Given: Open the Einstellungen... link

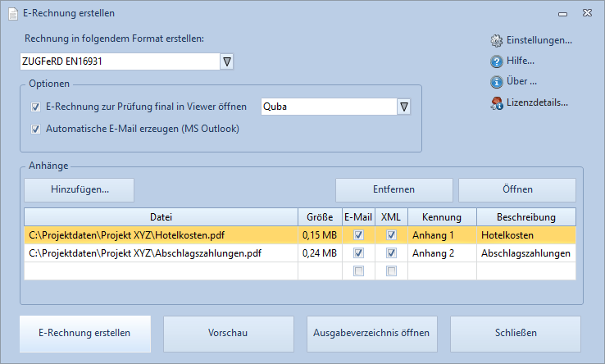Looking at the screenshot, I should (x=539, y=40).
